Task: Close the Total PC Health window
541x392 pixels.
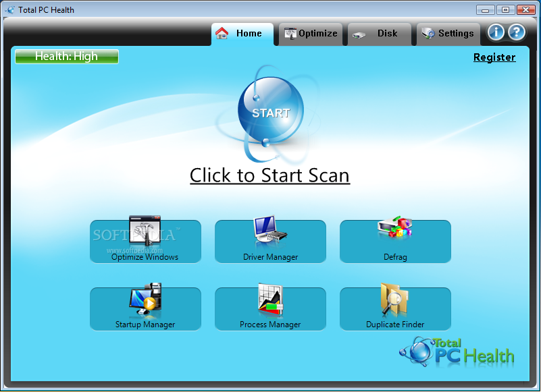Action: [526, 9]
